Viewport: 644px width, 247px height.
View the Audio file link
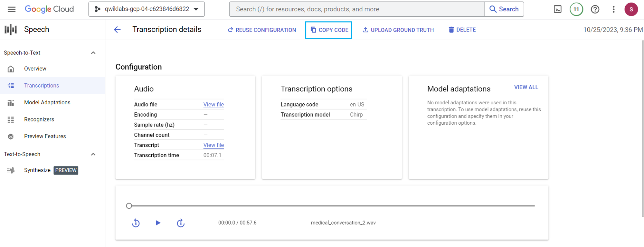pos(213,104)
